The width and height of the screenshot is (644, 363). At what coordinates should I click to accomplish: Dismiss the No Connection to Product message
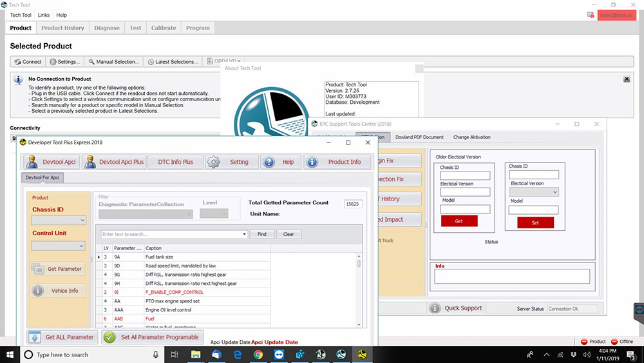point(627,79)
